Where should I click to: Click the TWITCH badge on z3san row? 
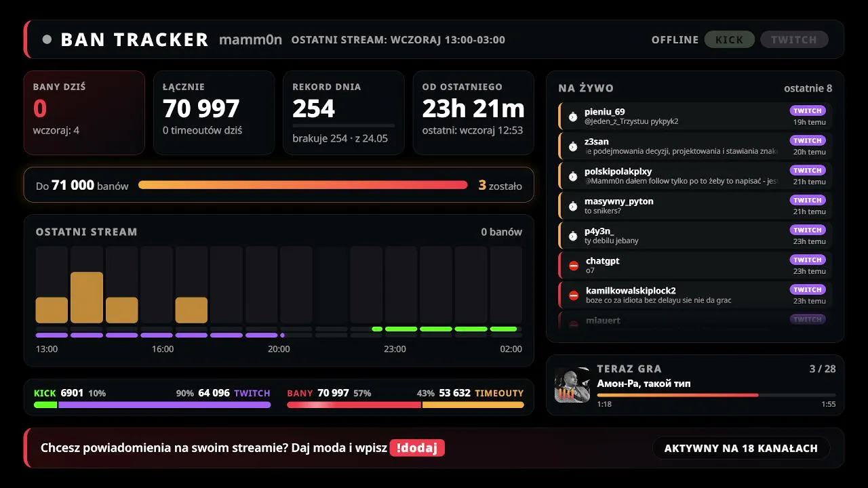point(808,140)
